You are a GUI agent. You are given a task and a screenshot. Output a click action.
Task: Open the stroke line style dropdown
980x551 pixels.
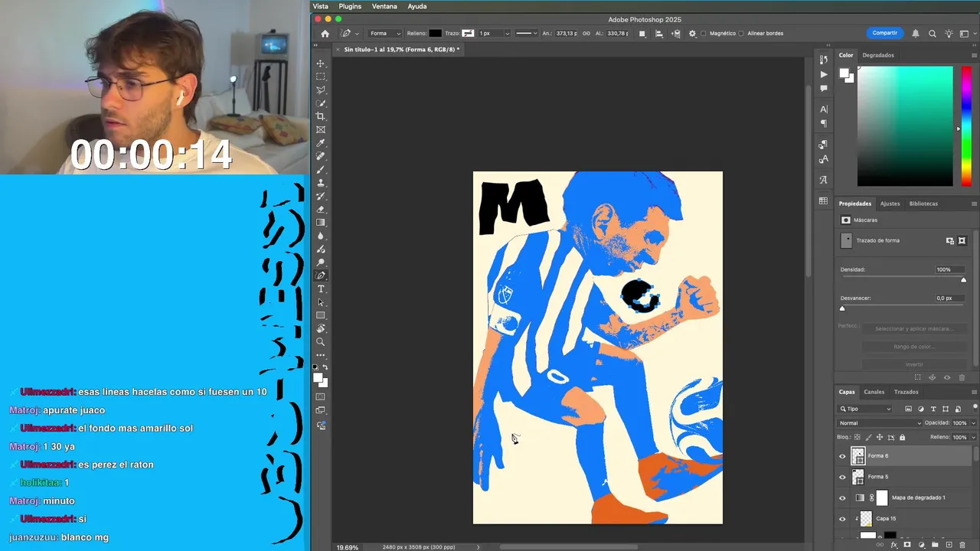[526, 34]
